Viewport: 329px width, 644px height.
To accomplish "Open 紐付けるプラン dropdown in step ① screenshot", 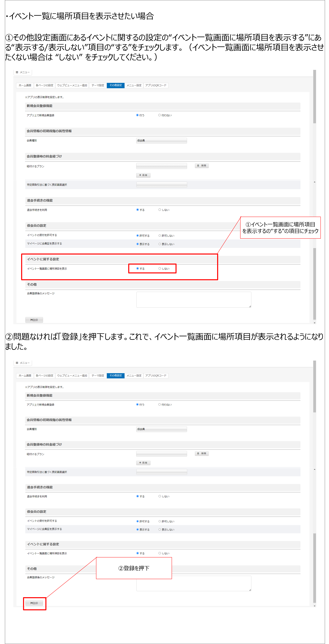I will click(x=161, y=166).
